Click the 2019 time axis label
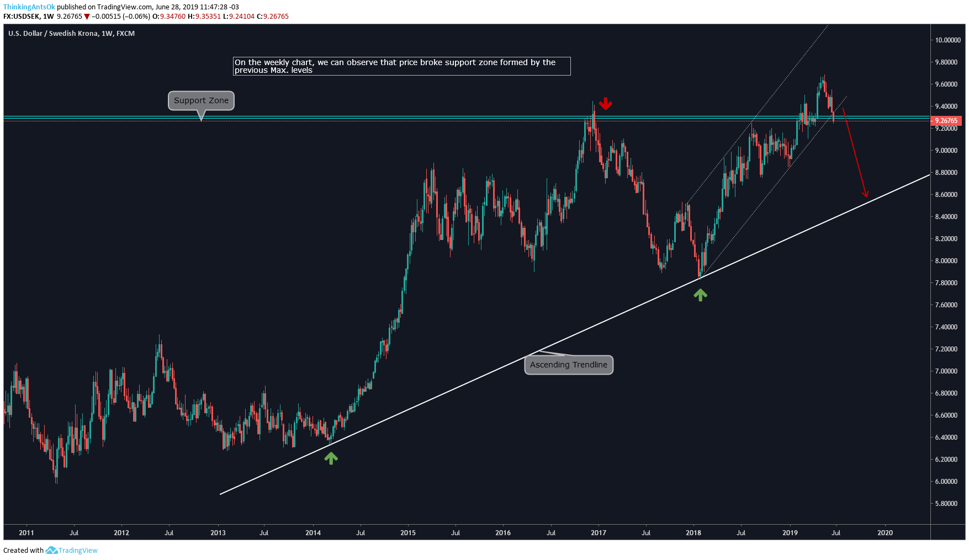 pos(790,533)
